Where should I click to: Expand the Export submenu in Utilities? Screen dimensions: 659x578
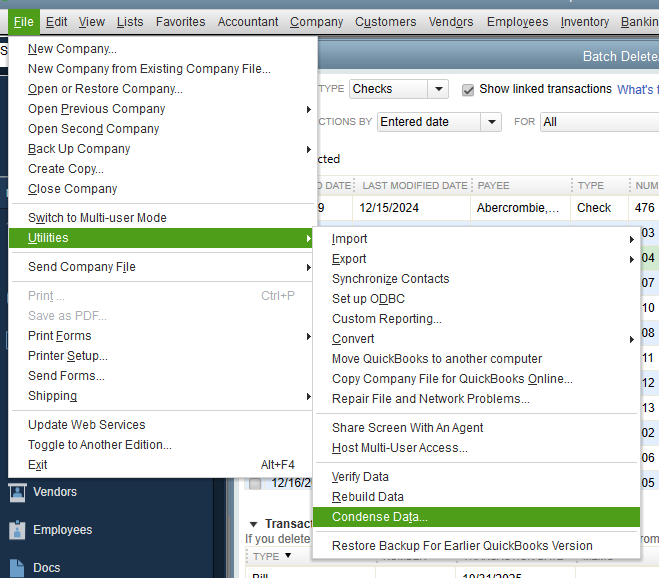[631, 259]
